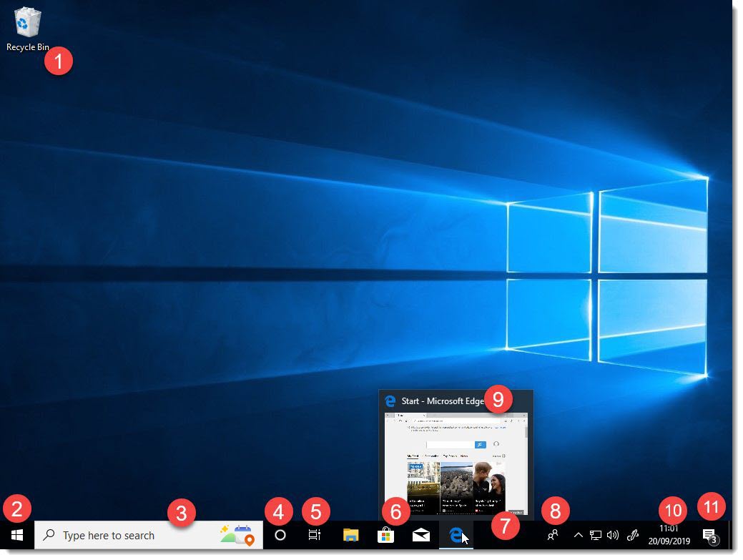This screenshot has height=560, width=743.
Task: Launch the Microsoft Store
Action: 385,535
